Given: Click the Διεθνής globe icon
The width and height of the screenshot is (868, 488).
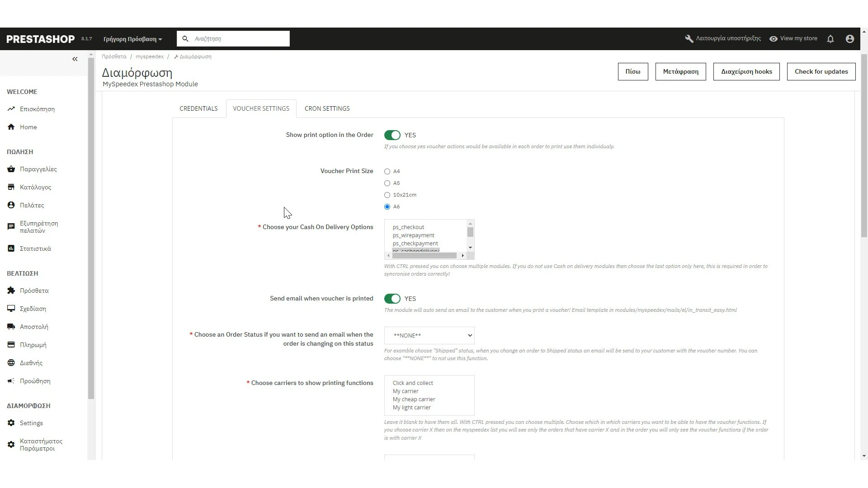Looking at the screenshot, I should coord(11,363).
